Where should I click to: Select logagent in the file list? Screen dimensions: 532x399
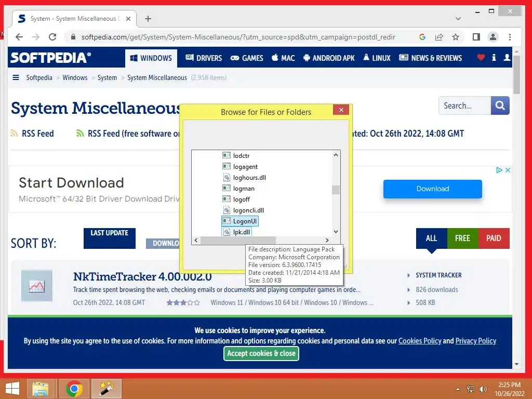[245, 167]
